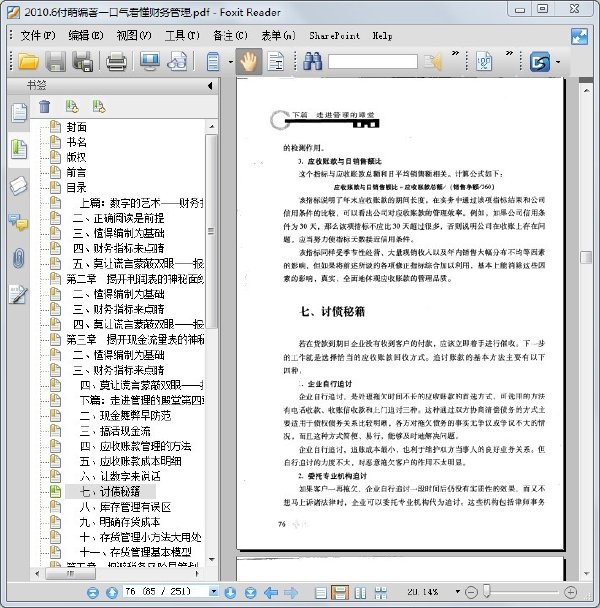
Task: Zoom out with the minus button
Action: 471,592
